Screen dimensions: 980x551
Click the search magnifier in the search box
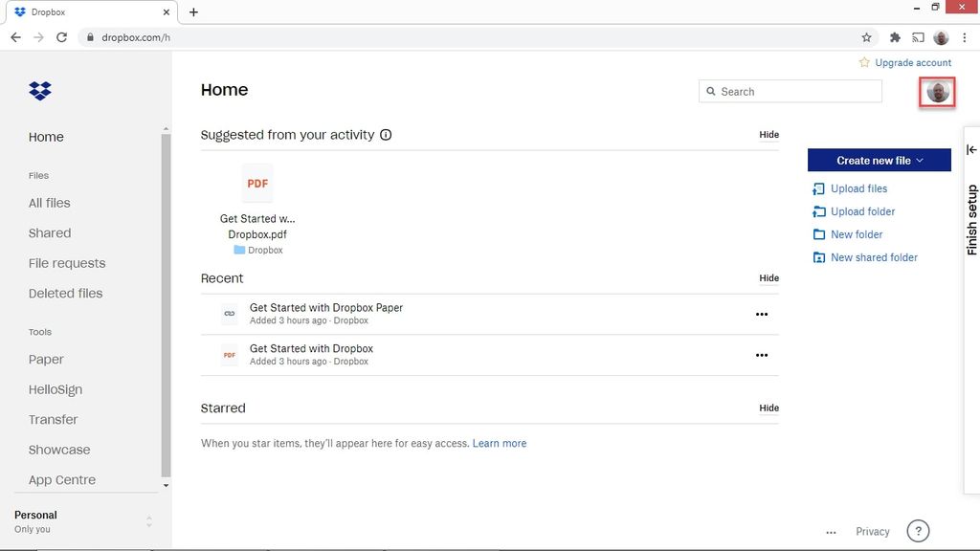pyautogui.click(x=711, y=91)
